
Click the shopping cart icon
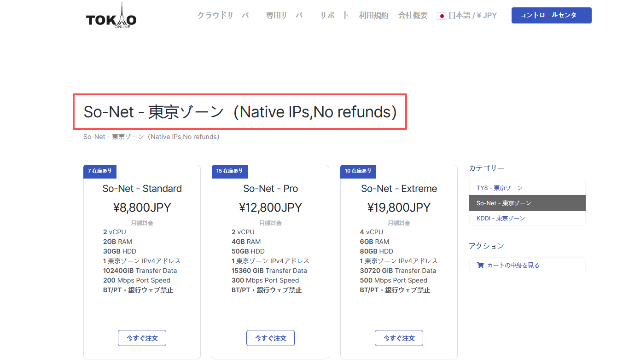480,265
